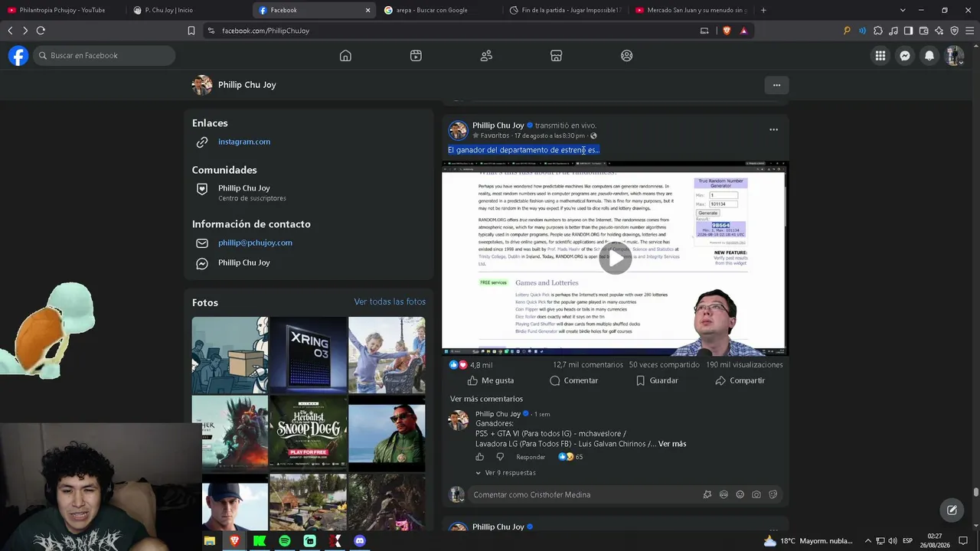Viewport: 980px width, 551px height.
Task: Go to Facebook video feed icon
Action: [x=416, y=56]
